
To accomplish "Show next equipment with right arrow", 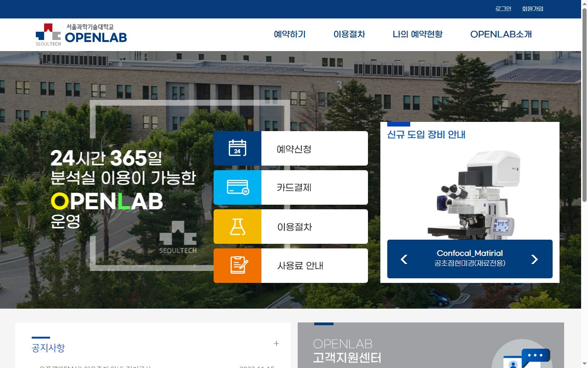I will pos(534,259).
